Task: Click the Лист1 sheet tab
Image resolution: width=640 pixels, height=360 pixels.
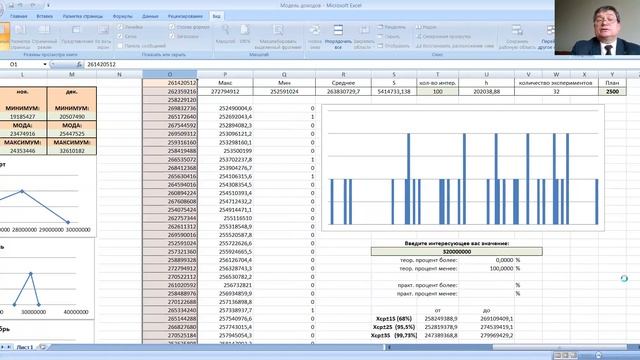Action: 24,347
